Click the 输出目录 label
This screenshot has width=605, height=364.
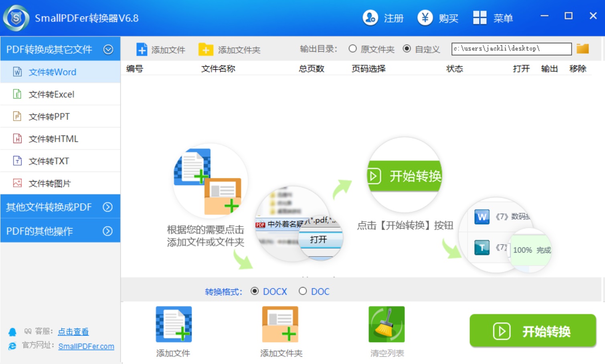tap(318, 49)
